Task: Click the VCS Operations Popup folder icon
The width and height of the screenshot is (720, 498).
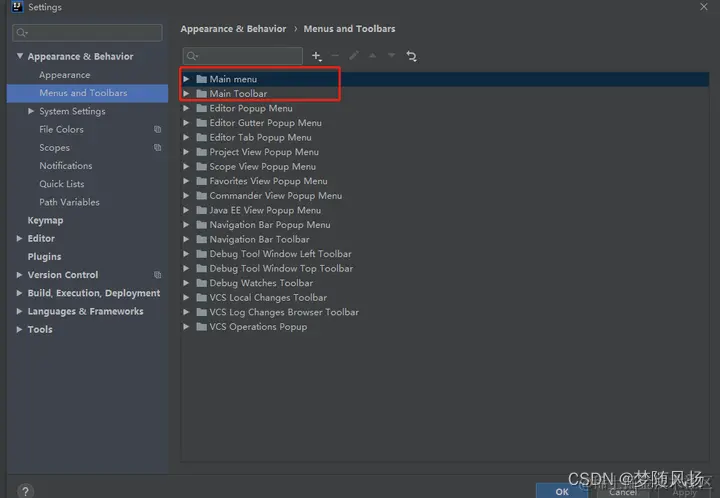Action: click(202, 327)
